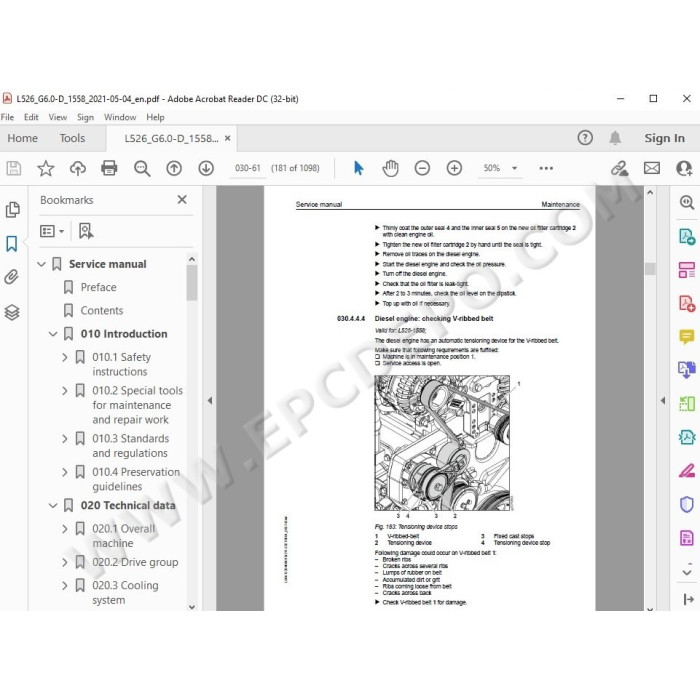Go to previous page arrow
700x700 pixels.
(174, 168)
